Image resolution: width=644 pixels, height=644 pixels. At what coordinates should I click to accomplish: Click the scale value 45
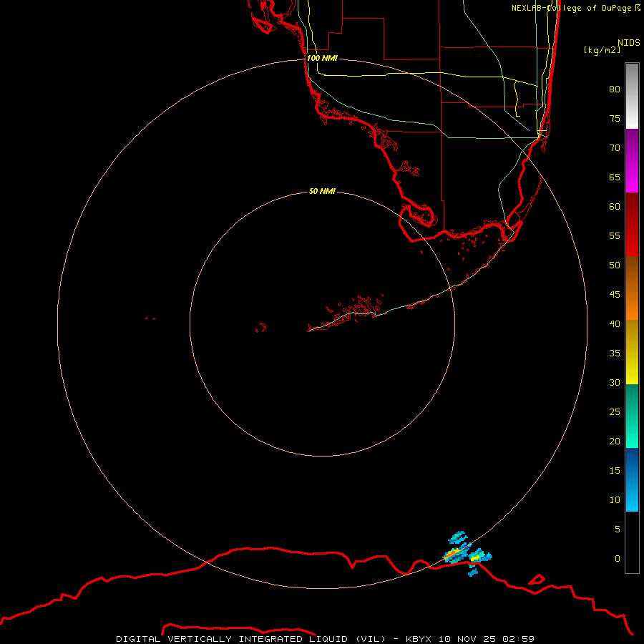[615, 295]
